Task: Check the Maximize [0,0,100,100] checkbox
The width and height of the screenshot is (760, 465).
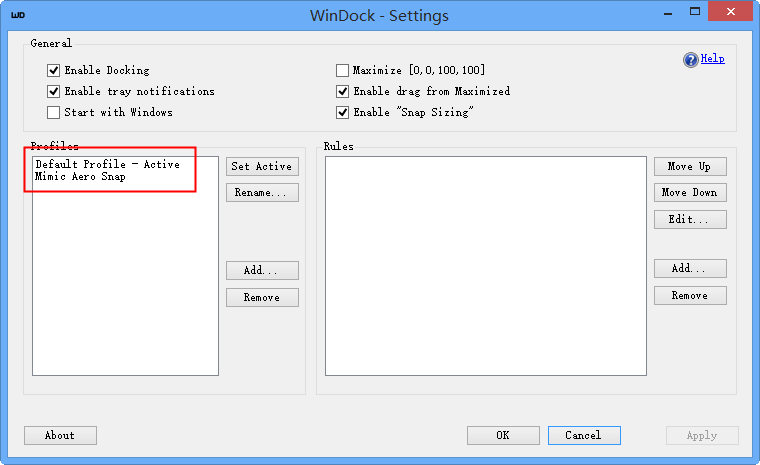Action: click(x=342, y=70)
